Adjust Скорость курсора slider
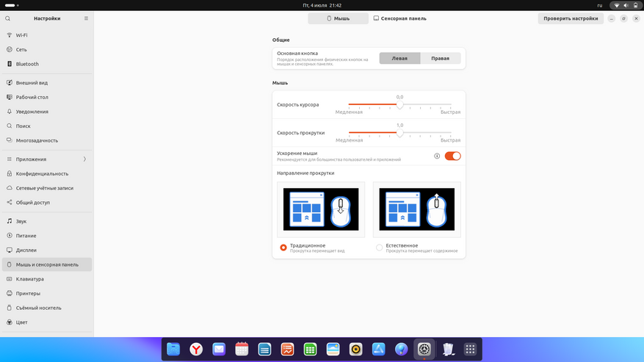Screen dimensions: 644x362 399,105
